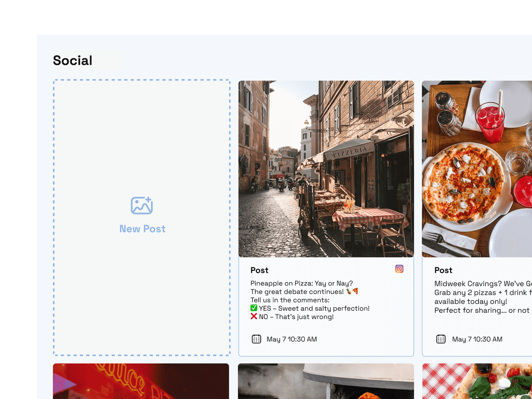The image size is (532, 399).
Task: Open the pizza and red drinks photo
Action: [477, 169]
